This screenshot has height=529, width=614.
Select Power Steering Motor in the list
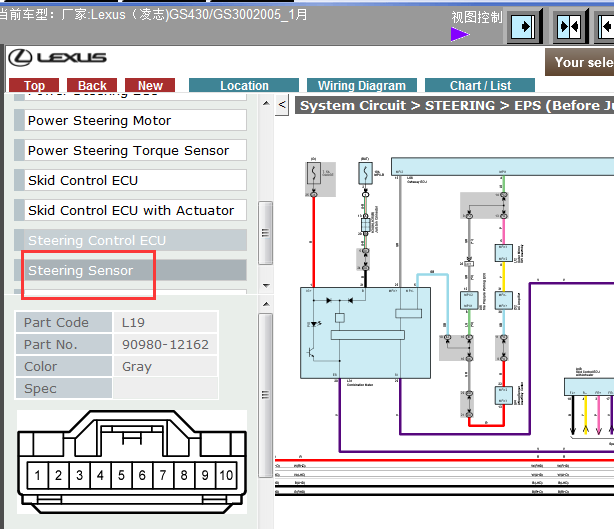(130, 120)
